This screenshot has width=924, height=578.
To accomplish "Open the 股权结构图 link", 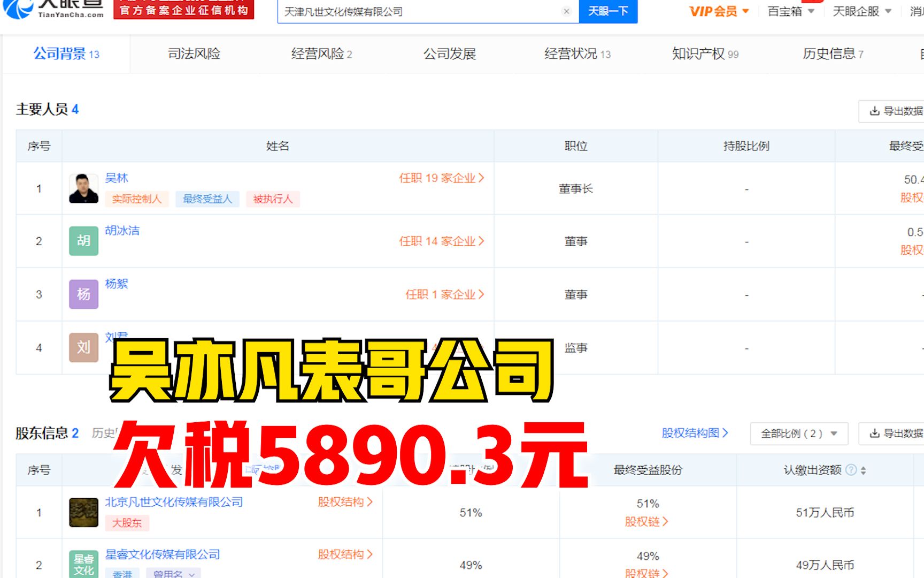I will 695,432.
